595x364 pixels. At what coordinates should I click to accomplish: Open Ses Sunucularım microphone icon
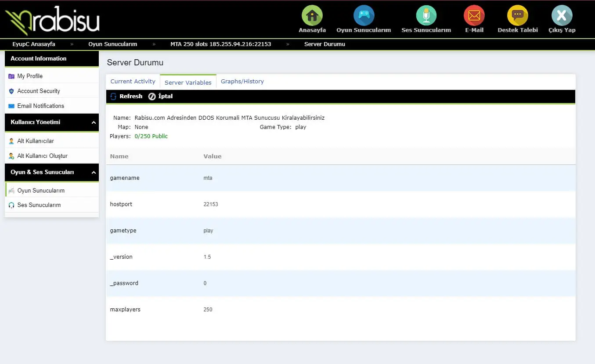[426, 15]
